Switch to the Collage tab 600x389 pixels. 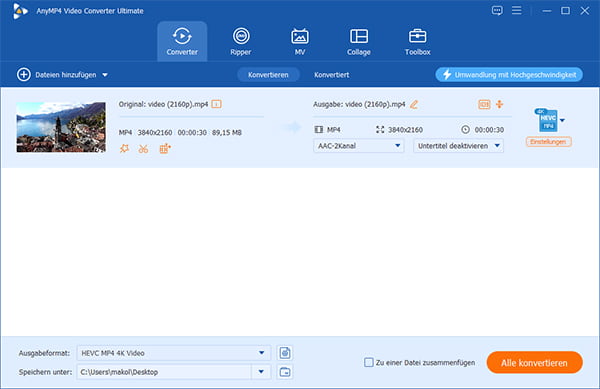359,41
